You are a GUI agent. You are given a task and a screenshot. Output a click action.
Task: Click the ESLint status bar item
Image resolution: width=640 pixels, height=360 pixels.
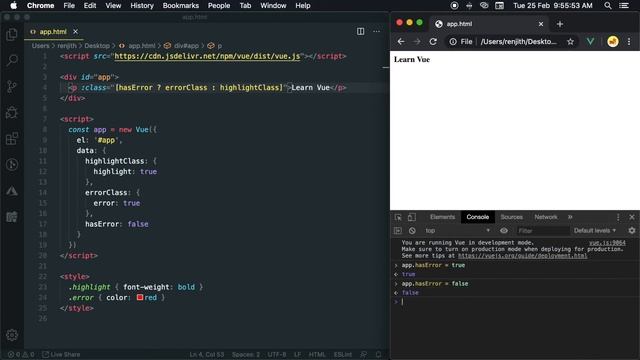tap(343, 355)
